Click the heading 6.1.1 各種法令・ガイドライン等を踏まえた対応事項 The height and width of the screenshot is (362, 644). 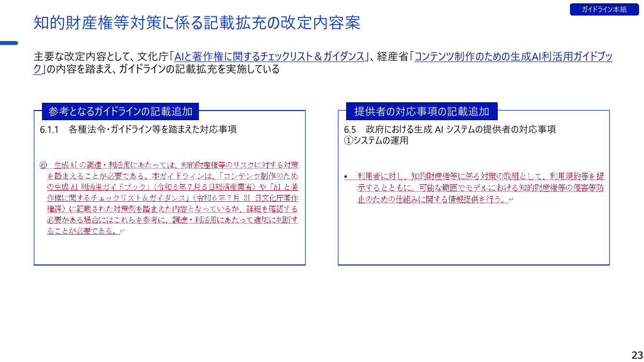(138, 129)
